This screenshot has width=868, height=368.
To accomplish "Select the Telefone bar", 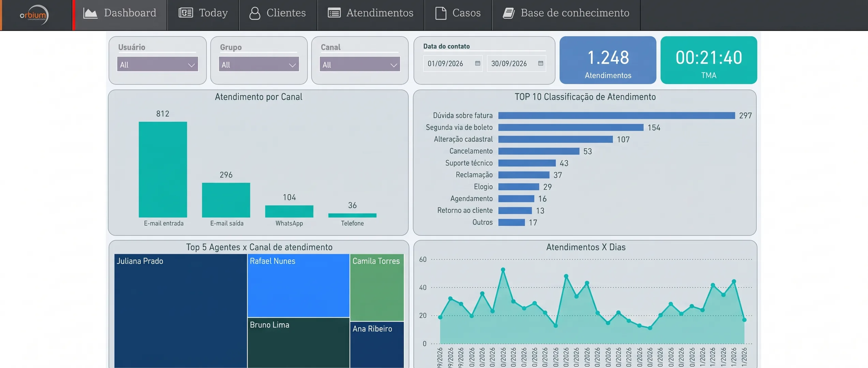I will click(x=352, y=215).
